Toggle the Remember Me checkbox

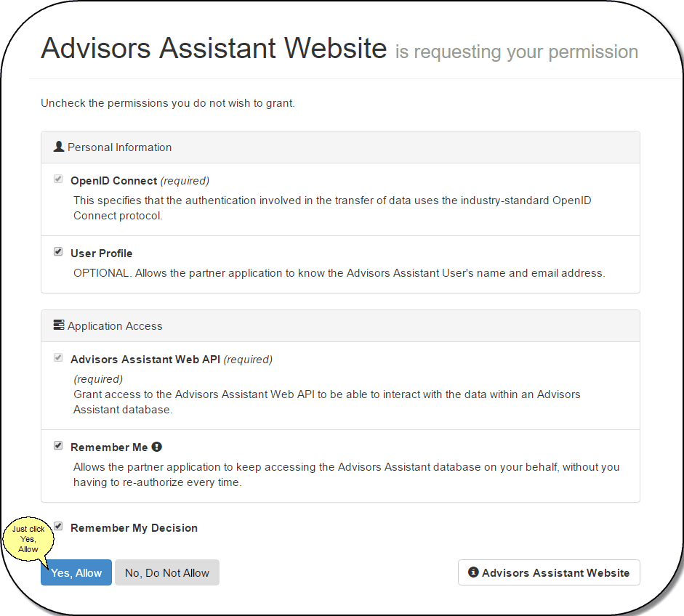pos(58,445)
